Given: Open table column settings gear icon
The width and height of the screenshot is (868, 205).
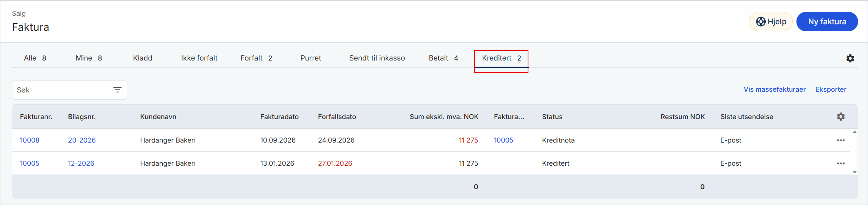Looking at the screenshot, I should pyautogui.click(x=841, y=116).
